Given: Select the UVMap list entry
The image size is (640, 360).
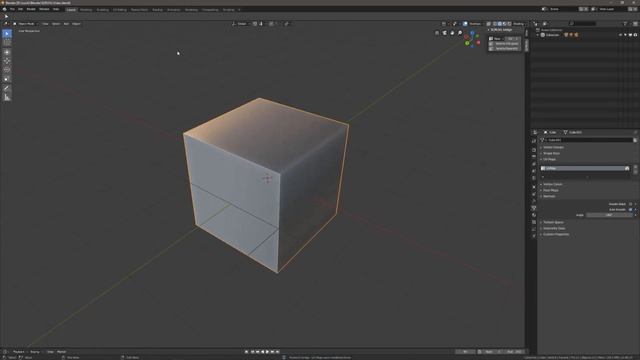Looking at the screenshot, I should click(x=585, y=168).
